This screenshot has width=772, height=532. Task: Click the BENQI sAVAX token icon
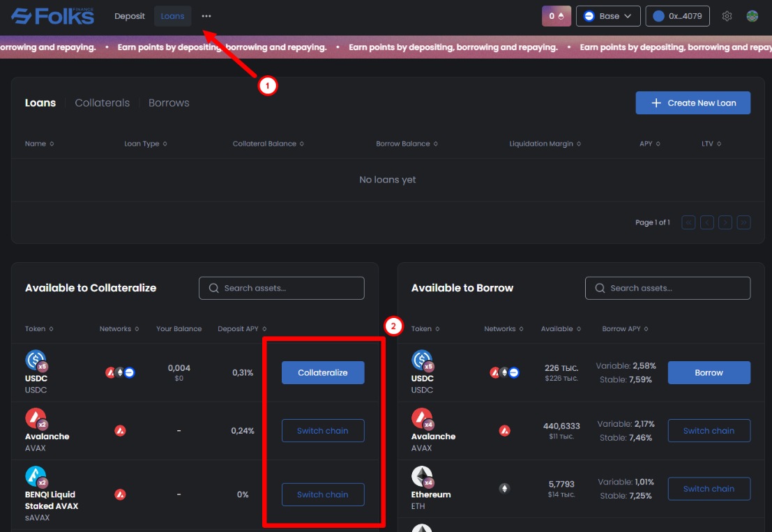[x=36, y=477]
